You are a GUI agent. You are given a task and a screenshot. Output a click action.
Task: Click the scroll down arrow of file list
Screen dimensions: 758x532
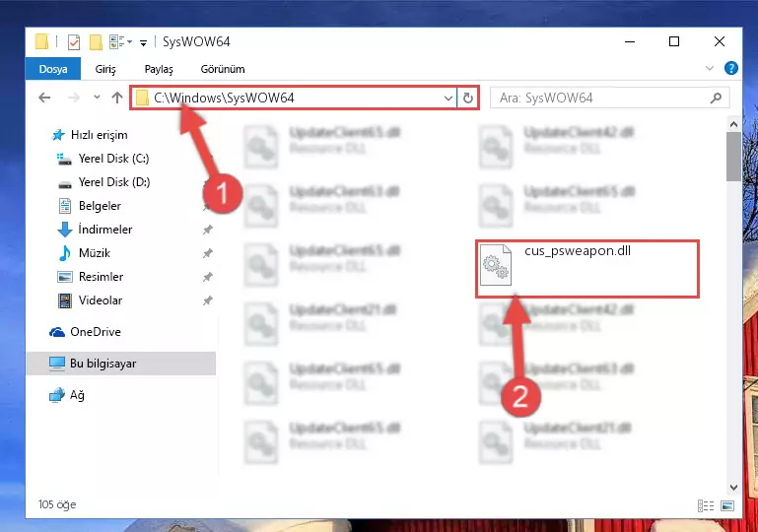(733, 487)
